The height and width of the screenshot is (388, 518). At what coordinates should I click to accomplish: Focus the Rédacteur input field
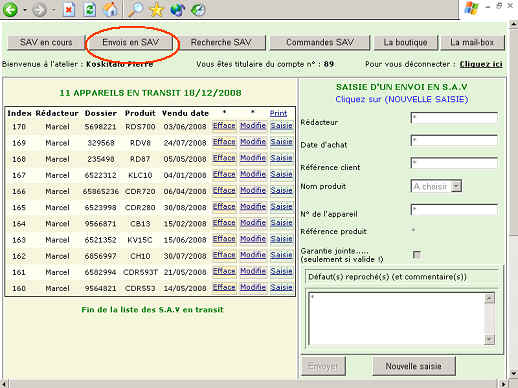[454, 118]
